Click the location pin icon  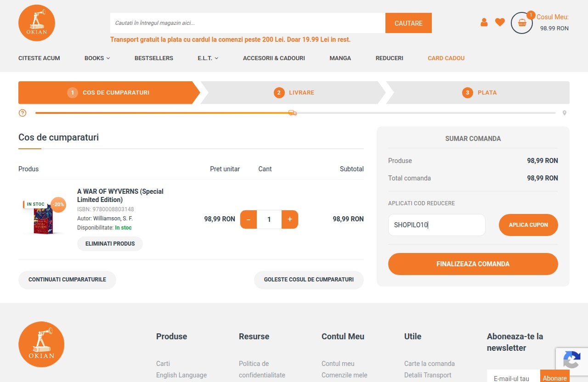565,113
